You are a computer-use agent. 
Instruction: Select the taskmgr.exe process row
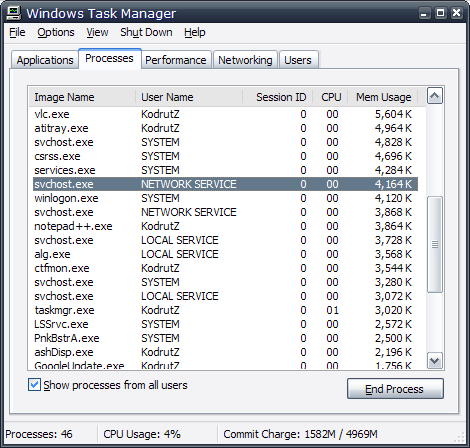pyautogui.click(x=225, y=310)
